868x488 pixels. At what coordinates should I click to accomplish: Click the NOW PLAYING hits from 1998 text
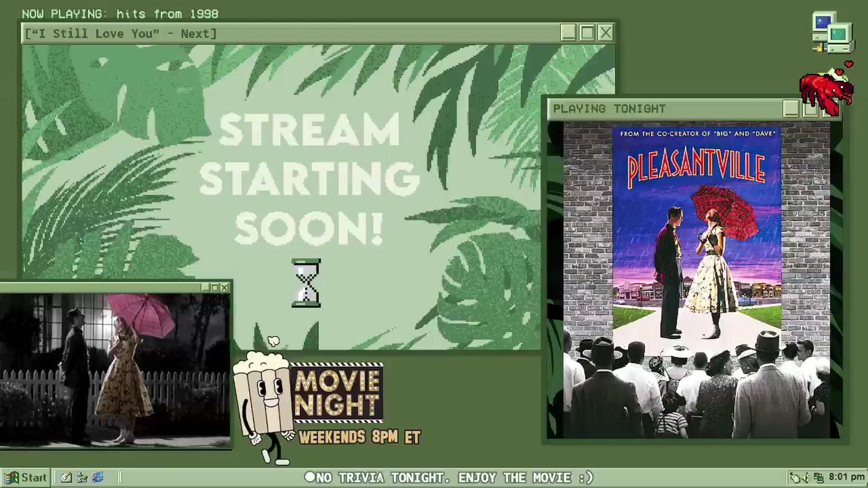click(x=120, y=14)
